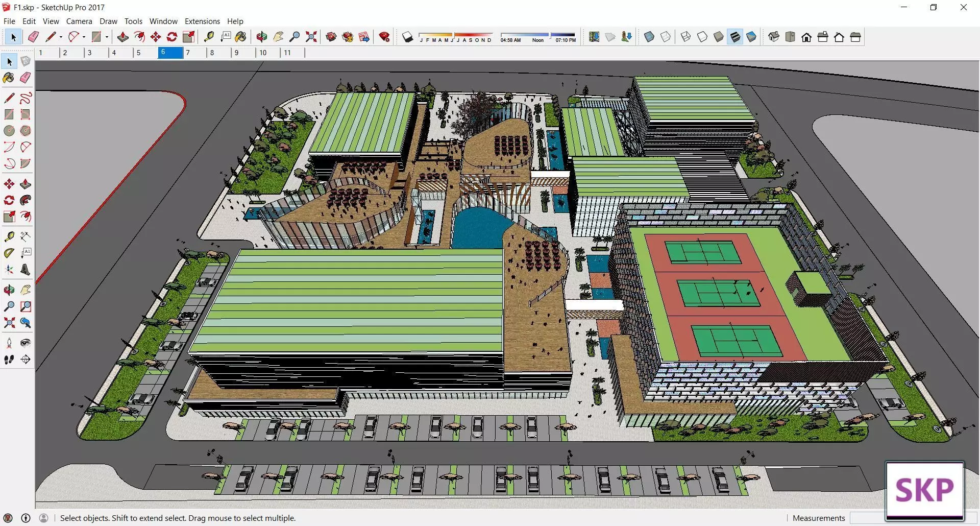
Task: Click the shadow date month slider
Action: click(455, 37)
